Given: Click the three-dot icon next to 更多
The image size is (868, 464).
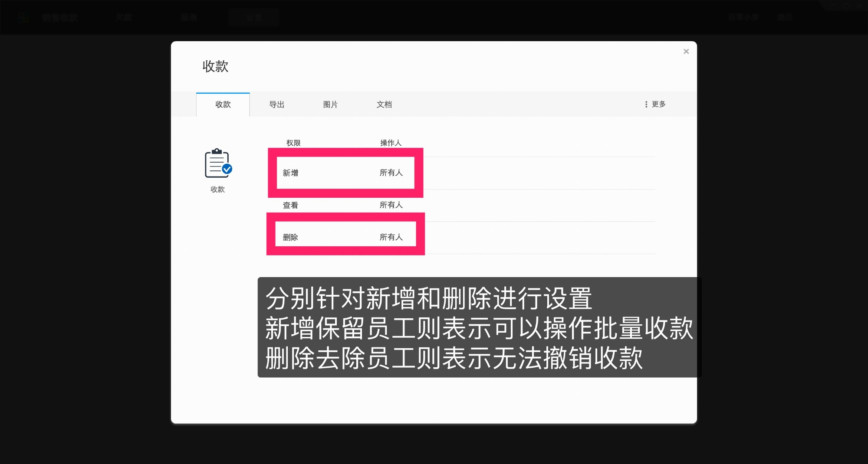Looking at the screenshot, I should point(646,104).
